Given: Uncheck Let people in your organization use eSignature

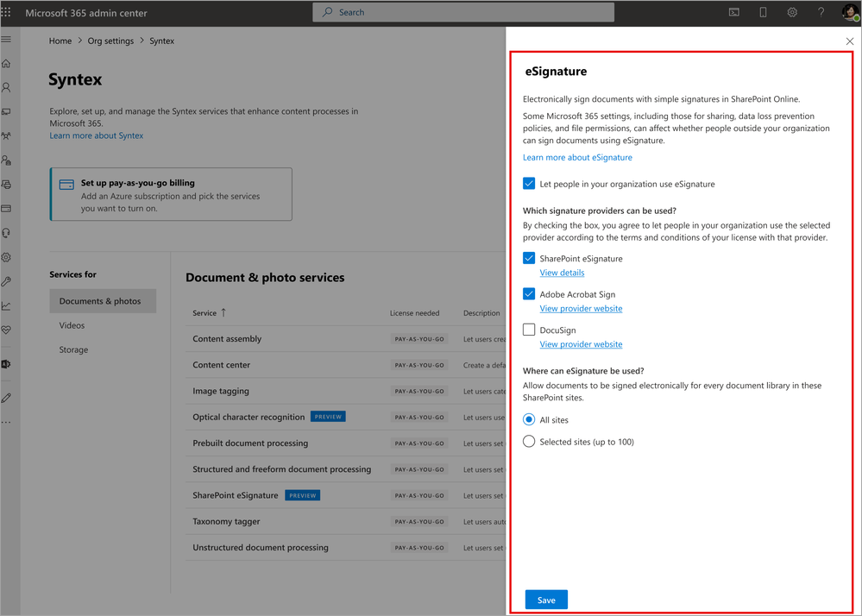Looking at the screenshot, I should click(529, 184).
